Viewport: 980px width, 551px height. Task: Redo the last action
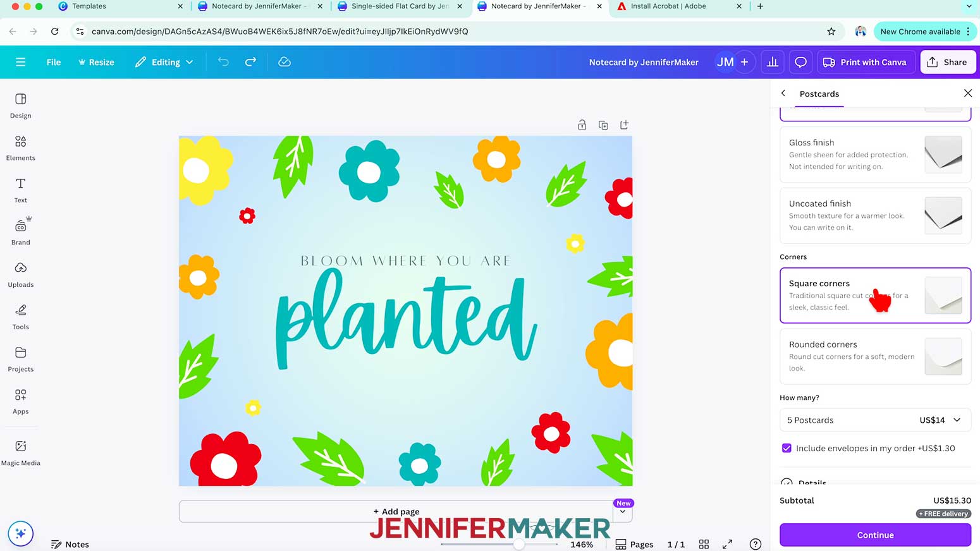pos(250,62)
